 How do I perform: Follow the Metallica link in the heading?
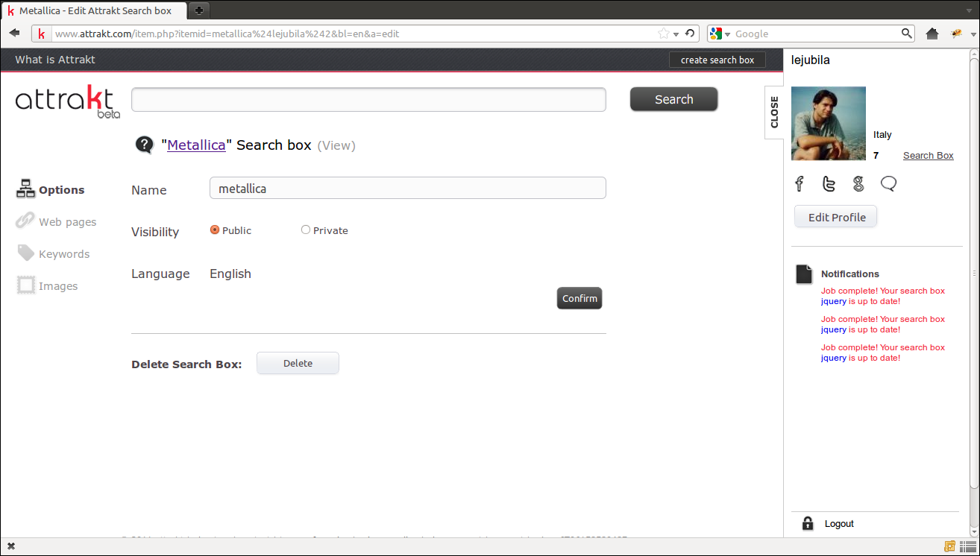click(x=196, y=145)
